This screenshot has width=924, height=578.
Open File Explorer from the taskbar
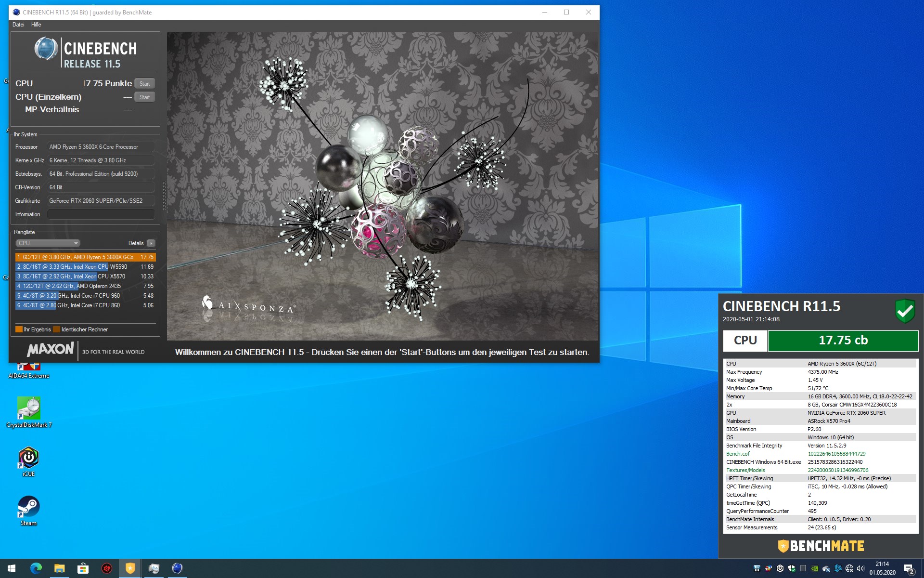(59, 568)
